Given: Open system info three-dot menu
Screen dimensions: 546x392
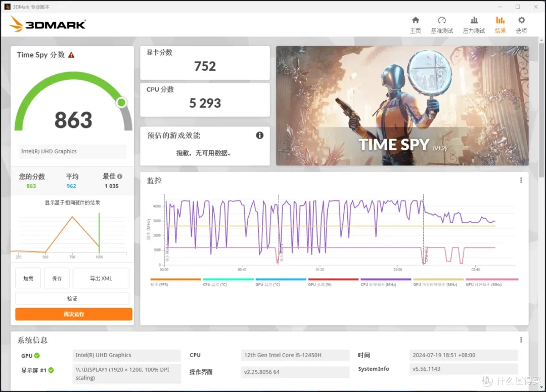Looking at the screenshot, I should pos(521,340).
